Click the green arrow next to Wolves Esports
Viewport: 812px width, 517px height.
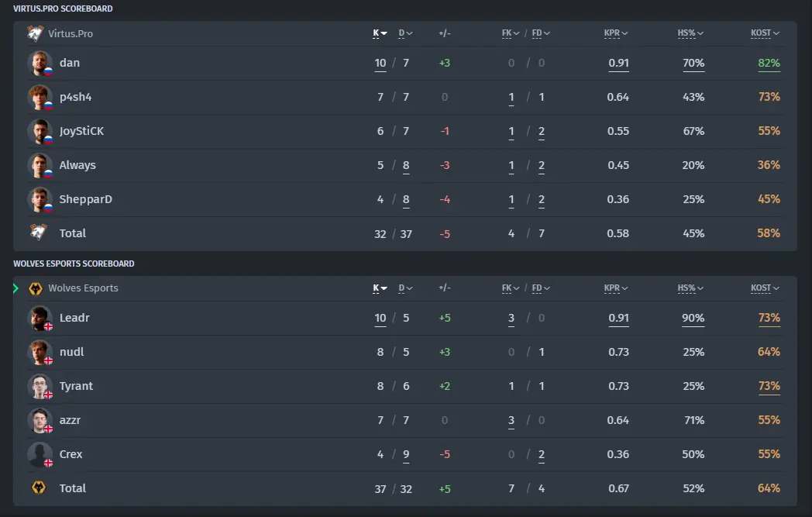point(15,288)
